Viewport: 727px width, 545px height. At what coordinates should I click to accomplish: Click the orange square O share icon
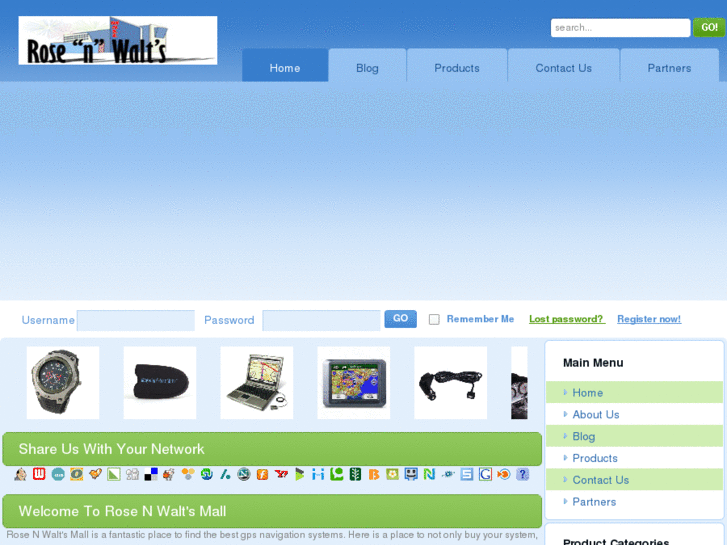(x=77, y=474)
